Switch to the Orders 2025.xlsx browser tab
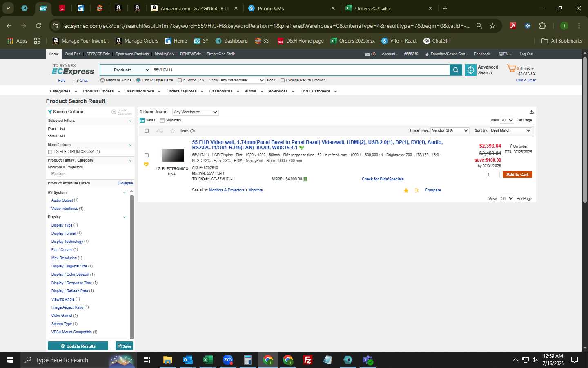Viewport: 588px width, 368px height. 388,8
